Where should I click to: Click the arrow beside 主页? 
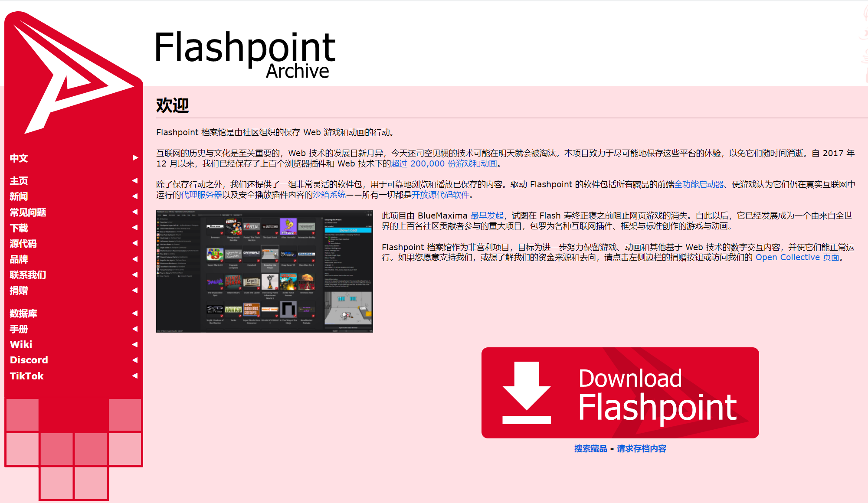[135, 180]
